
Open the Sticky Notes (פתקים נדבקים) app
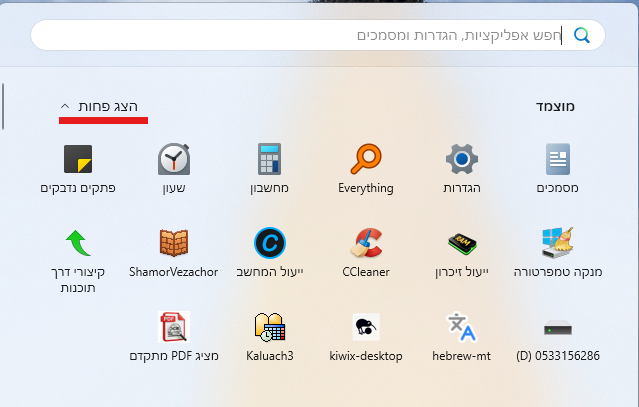pyautogui.click(x=78, y=160)
